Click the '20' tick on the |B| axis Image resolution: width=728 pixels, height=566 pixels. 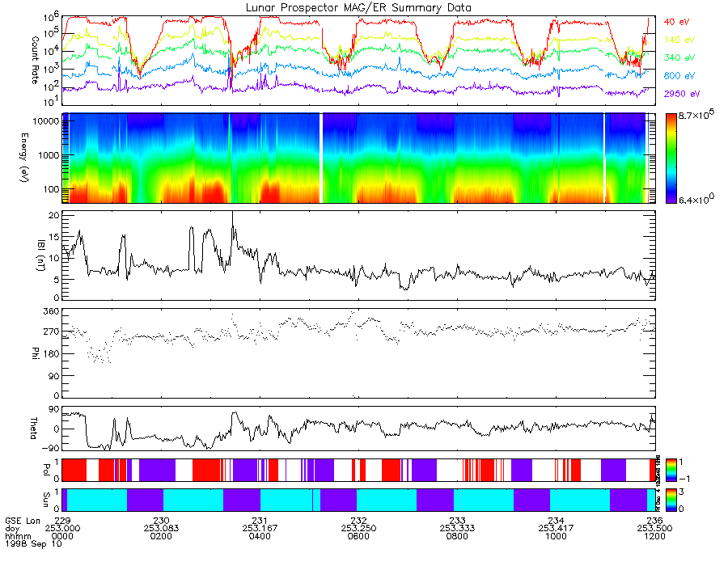pyautogui.click(x=54, y=215)
